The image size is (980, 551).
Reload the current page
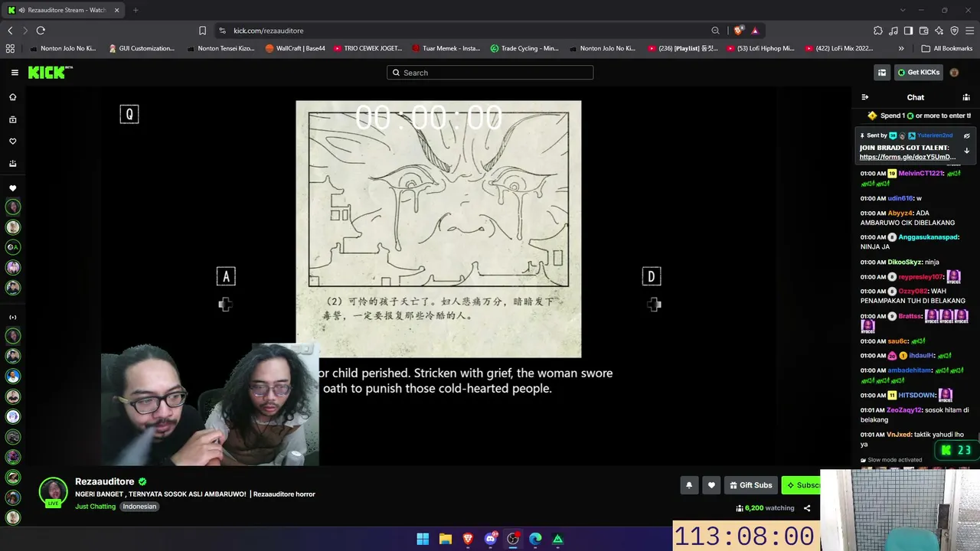41,31
